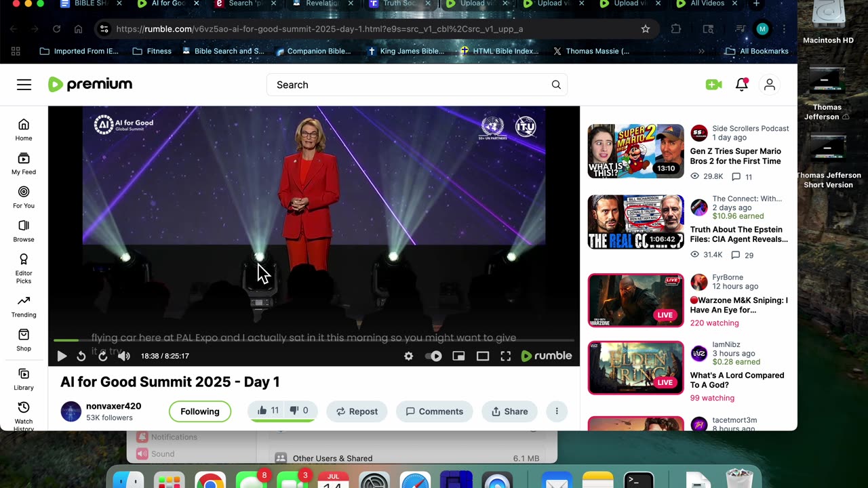
Task: Bookmark this page with star icon
Action: pos(646,29)
